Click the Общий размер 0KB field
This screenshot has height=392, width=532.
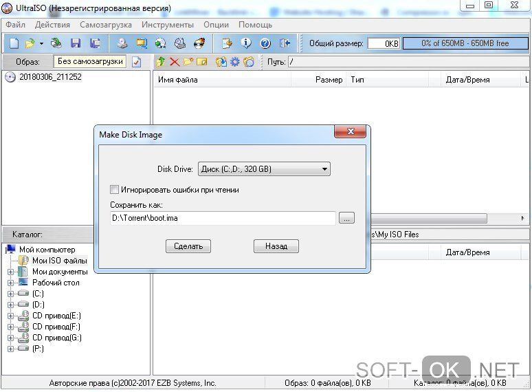[x=384, y=43]
